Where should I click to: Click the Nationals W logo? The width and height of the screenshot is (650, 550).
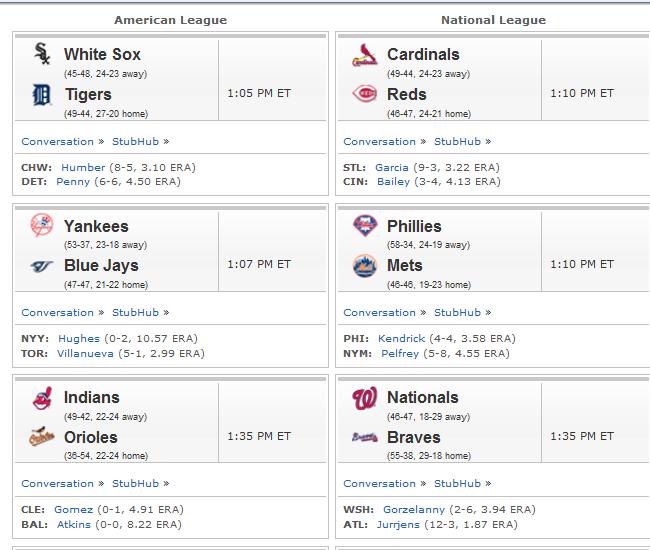pyautogui.click(x=365, y=398)
